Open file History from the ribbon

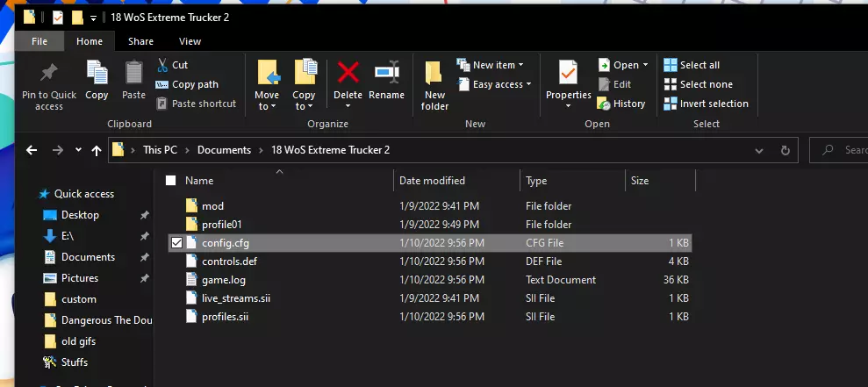point(621,104)
